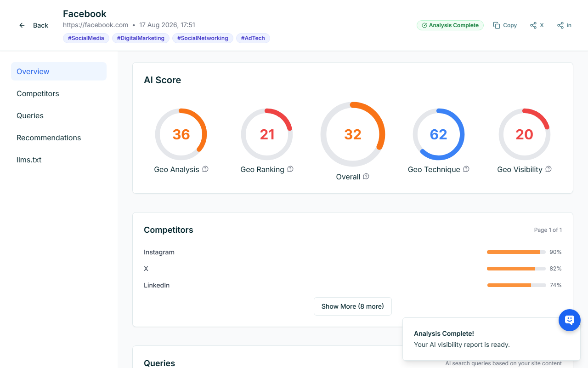
Task: Click the LinkedIn competitor name
Action: (x=157, y=285)
